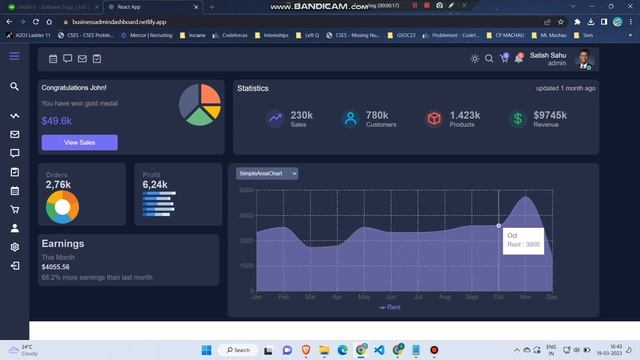Viewport: 640px width, 360px height.
Task: Click the browser home button
Action: point(49,22)
